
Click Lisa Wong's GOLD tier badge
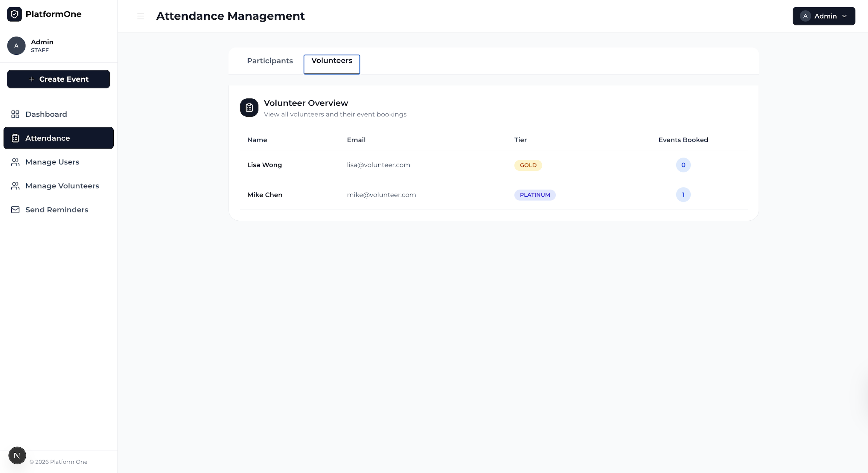coord(528,165)
